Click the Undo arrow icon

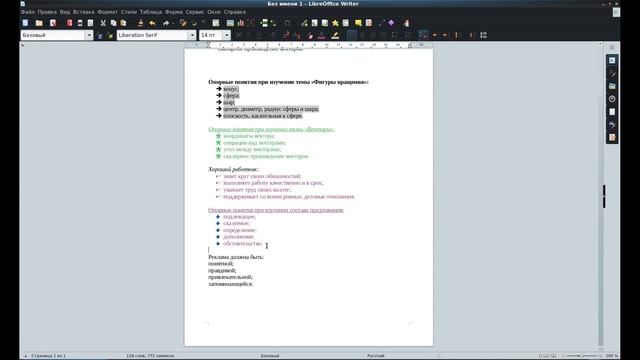tap(152, 23)
